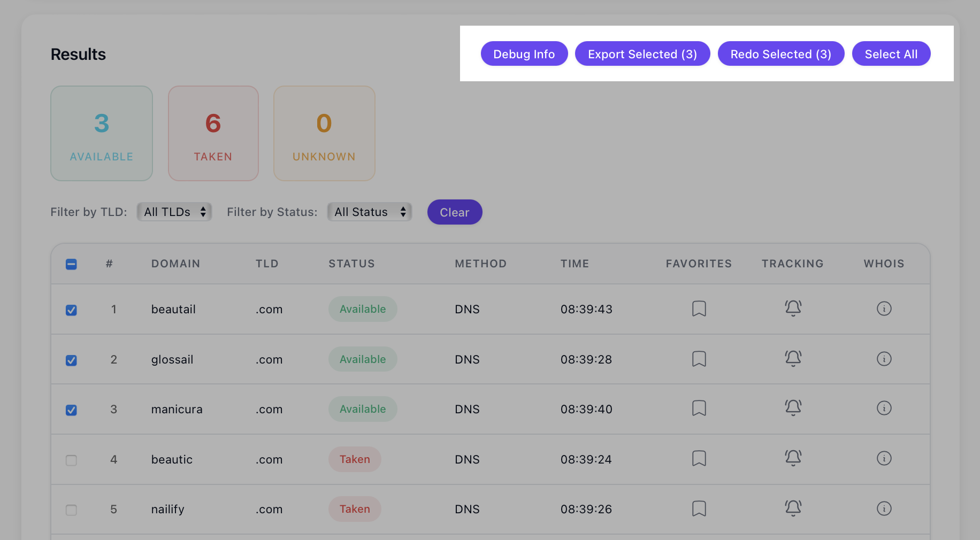980x540 pixels.
Task: Click the Taken count stat card
Action: coord(213,134)
